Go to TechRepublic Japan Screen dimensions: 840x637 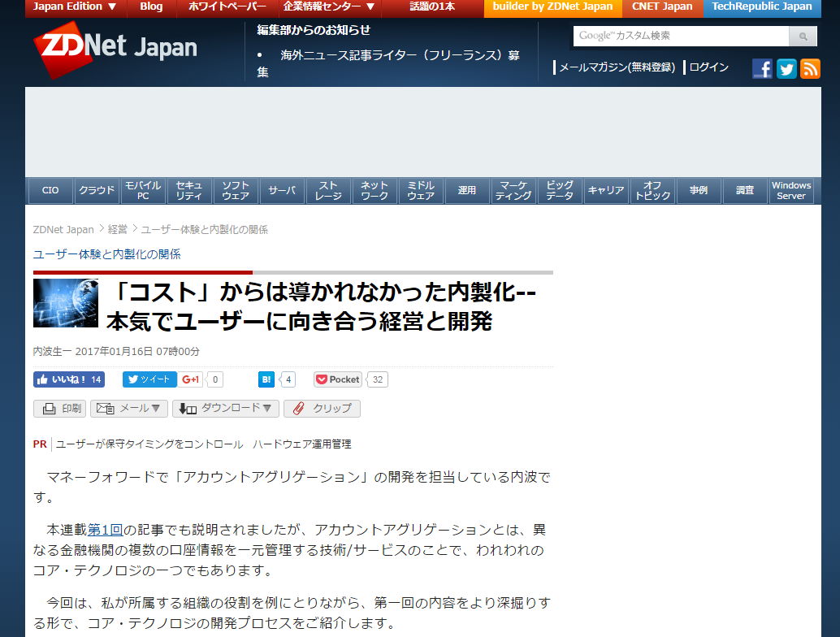click(x=762, y=7)
